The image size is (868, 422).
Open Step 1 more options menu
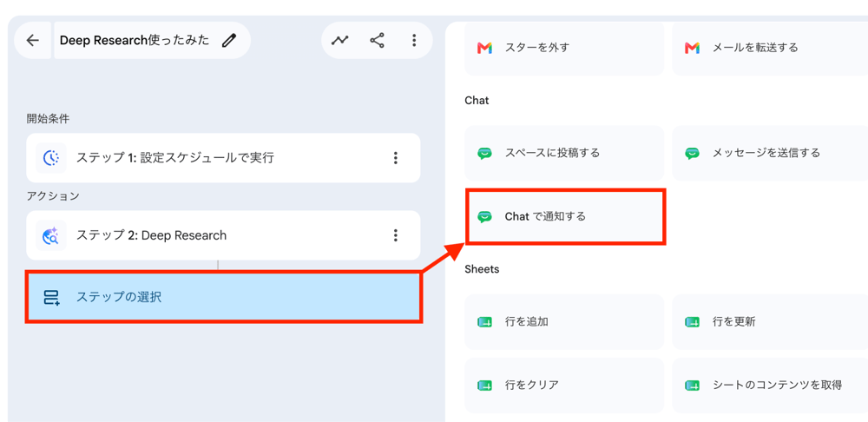click(x=395, y=158)
